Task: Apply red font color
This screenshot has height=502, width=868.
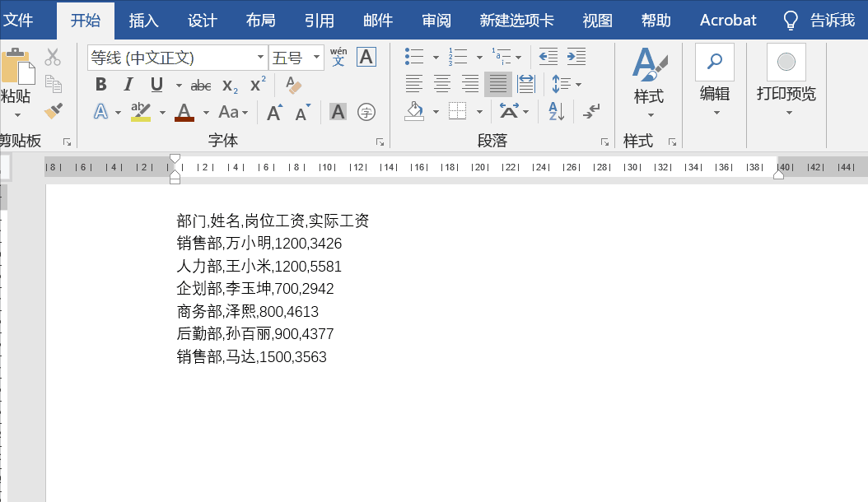Action: pyautogui.click(x=184, y=113)
